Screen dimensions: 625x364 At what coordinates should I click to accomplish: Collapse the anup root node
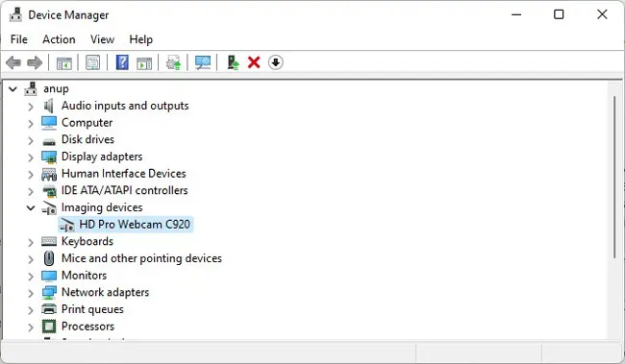[12, 88]
